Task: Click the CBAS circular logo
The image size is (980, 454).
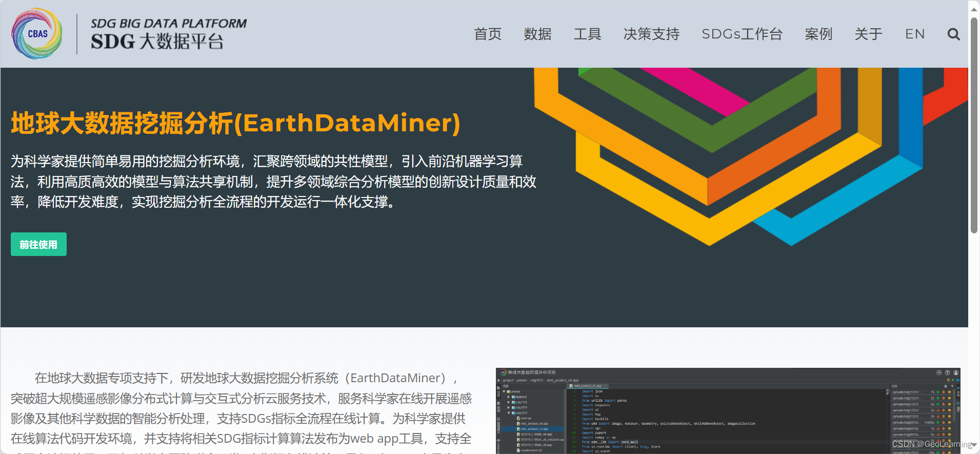Action: point(37,33)
